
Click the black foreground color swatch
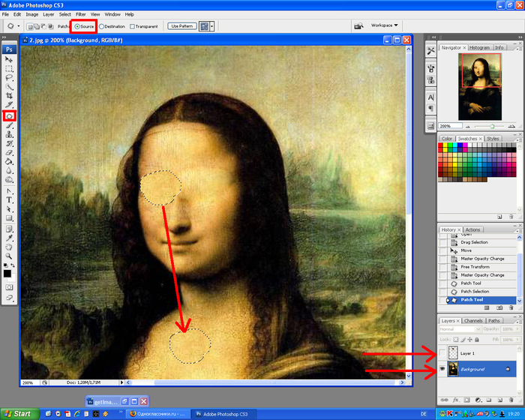[7, 274]
